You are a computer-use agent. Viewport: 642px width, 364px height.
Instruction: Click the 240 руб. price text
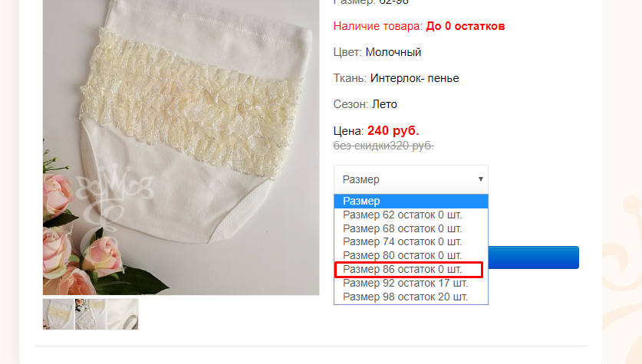point(393,131)
